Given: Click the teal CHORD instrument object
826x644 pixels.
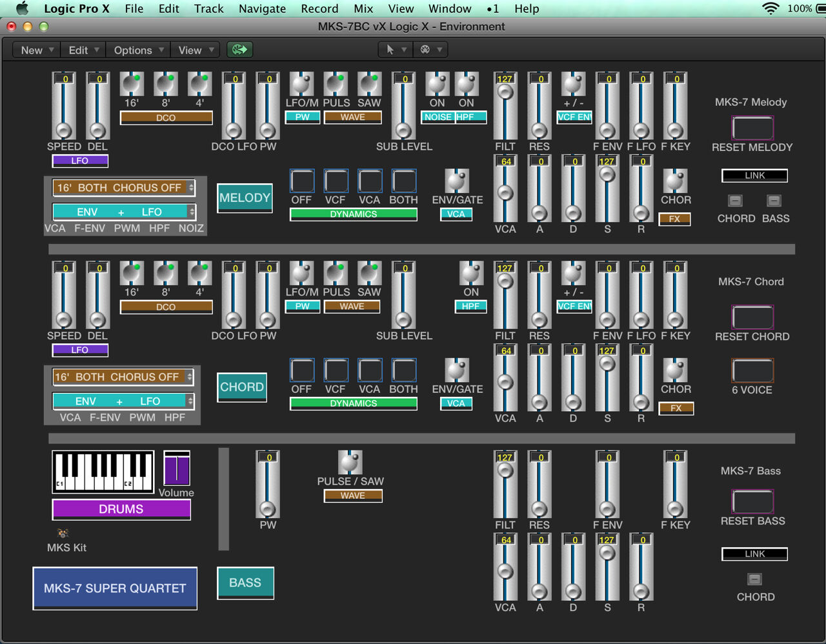Looking at the screenshot, I should [242, 387].
